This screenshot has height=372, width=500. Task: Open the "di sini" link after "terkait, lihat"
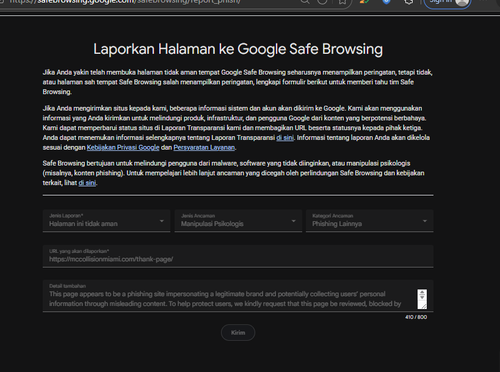[x=87, y=183]
